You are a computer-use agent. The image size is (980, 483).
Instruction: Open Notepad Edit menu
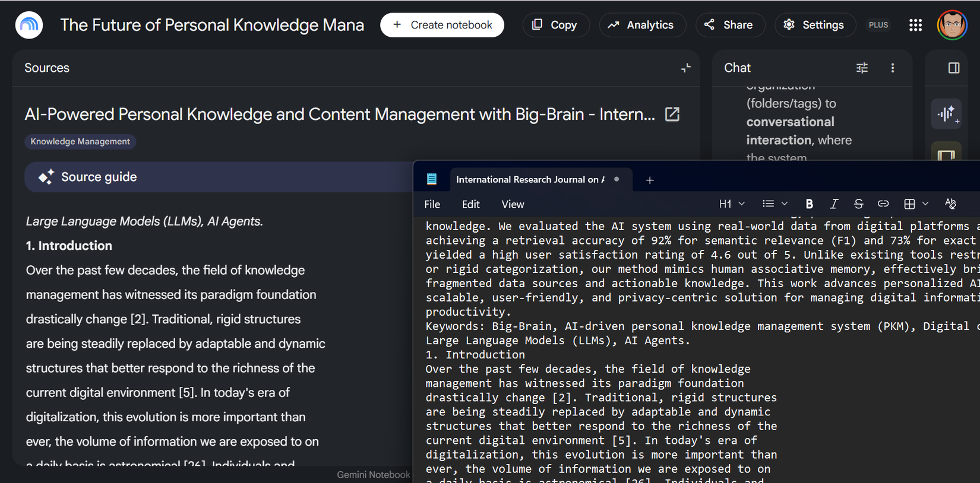[x=471, y=204]
